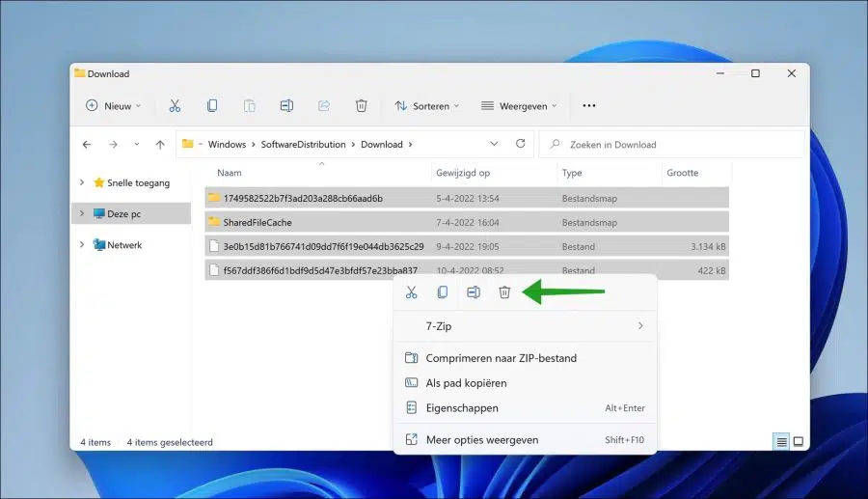The image size is (868, 499).
Task: Click the Share icon in the toolbar
Action: [324, 106]
